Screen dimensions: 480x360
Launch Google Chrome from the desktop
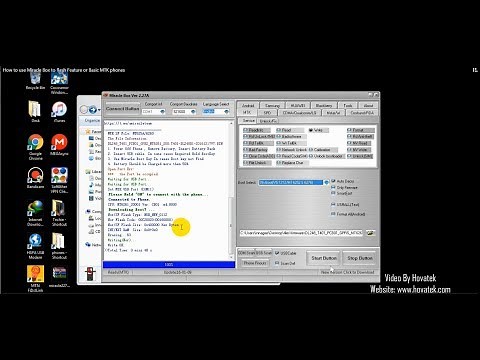(35, 147)
